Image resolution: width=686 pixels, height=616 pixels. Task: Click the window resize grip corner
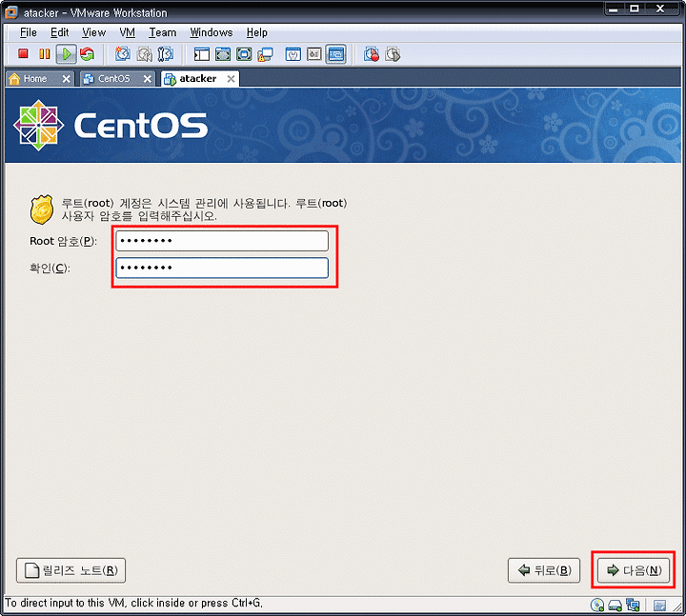[676, 606]
